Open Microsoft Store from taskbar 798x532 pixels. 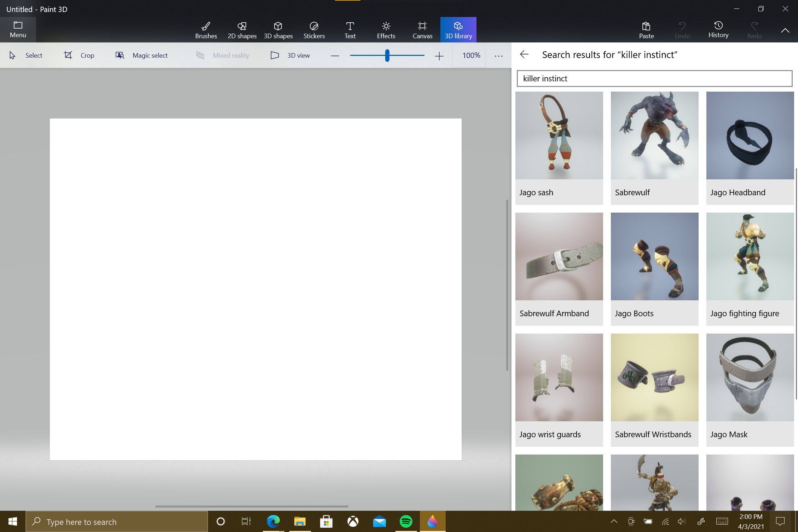[x=326, y=521]
